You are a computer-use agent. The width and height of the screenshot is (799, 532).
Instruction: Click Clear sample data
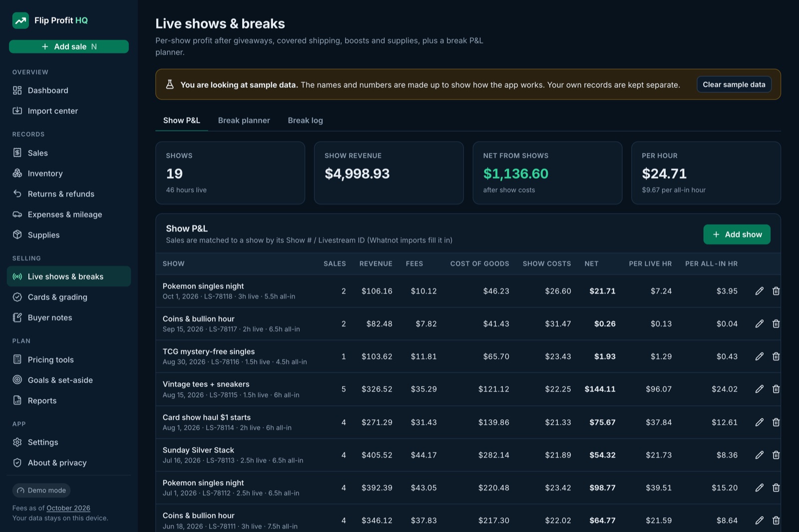coord(734,84)
